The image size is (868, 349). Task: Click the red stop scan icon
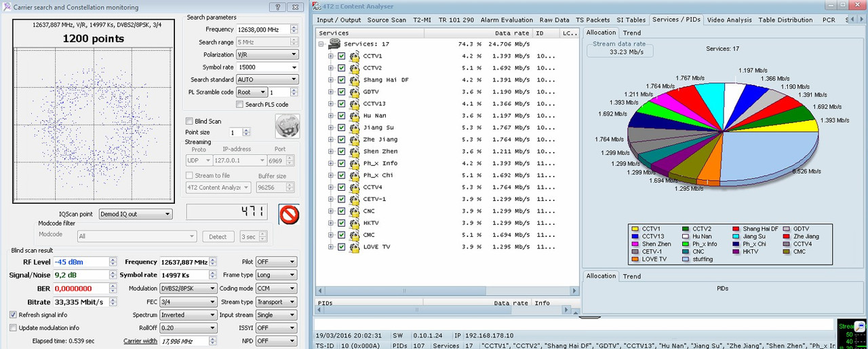[290, 215]
